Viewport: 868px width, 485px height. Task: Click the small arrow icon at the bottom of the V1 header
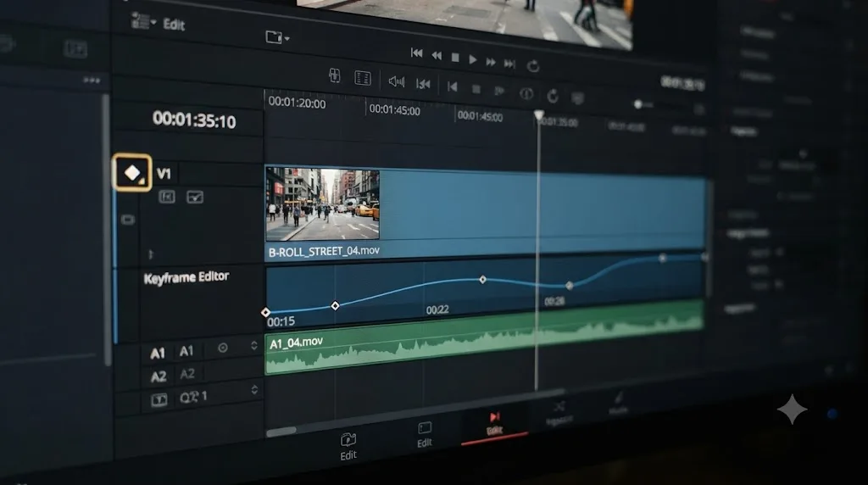click(151, 254)
